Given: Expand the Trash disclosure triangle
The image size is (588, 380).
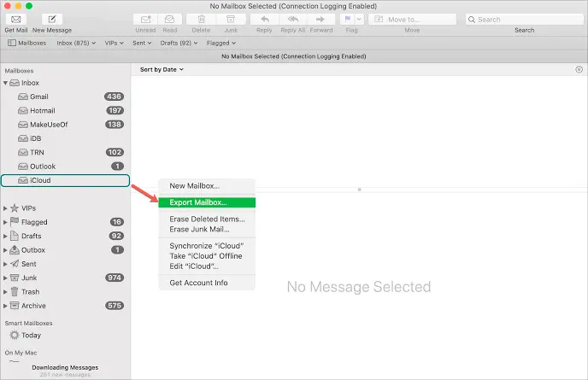Looking at the screenshot, I should pyautogui.click(x=5, y=292).
